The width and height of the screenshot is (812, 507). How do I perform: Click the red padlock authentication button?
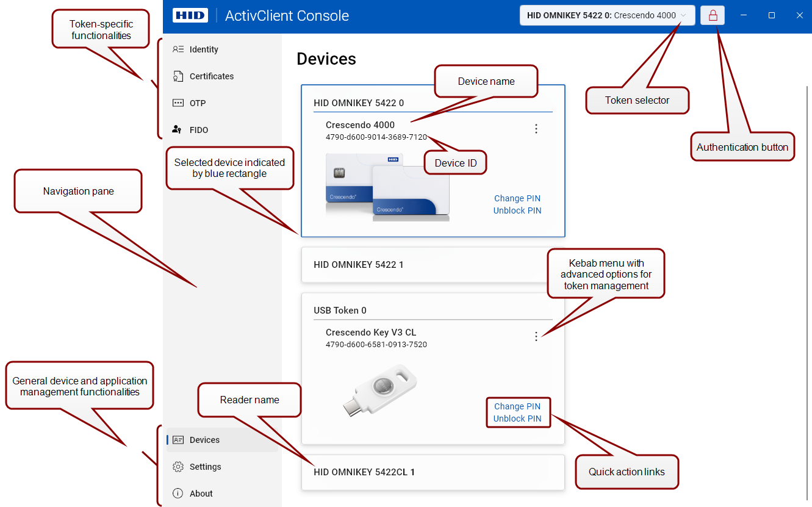coord(713,15)
